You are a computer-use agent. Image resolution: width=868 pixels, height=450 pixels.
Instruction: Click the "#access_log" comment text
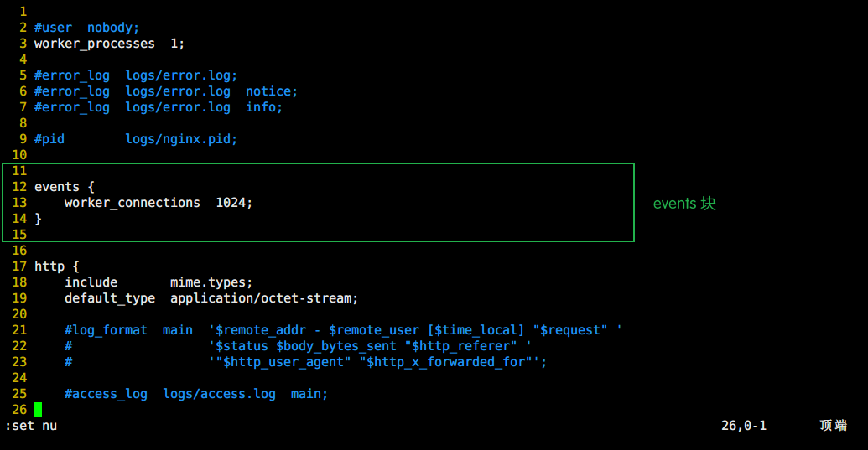[x=106, y=394]
